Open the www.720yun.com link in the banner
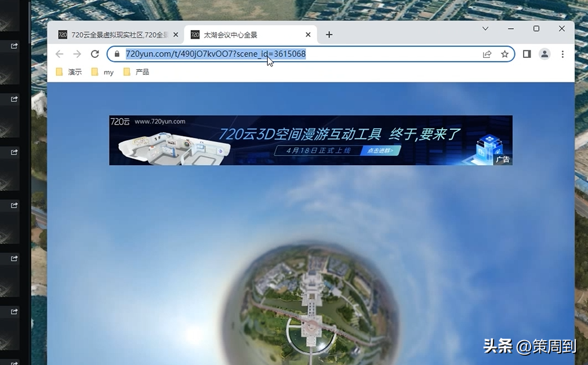Image resolution: width=588 pixels, height=365 pixels. point(159,122)
